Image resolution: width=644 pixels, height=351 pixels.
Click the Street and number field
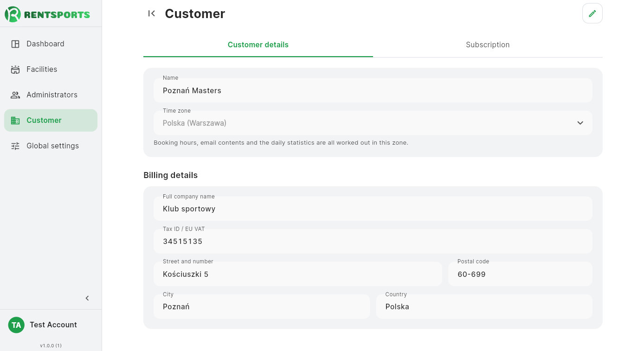[297, 274]
